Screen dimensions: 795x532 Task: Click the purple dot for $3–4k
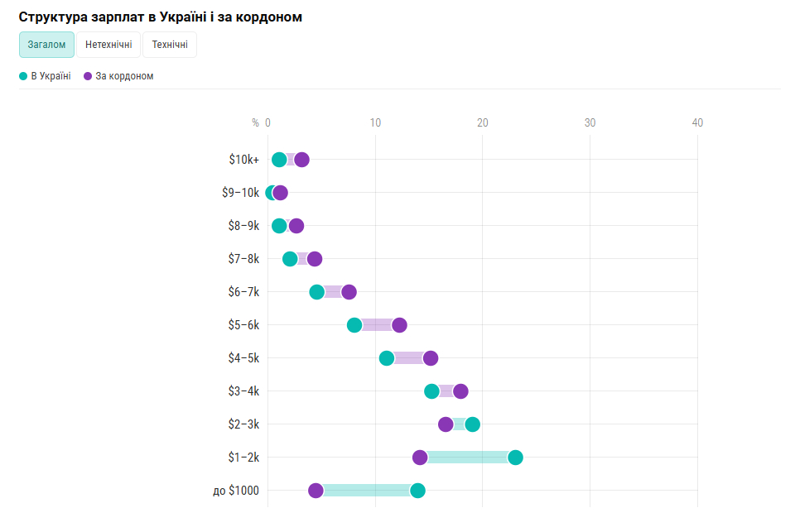[460, 391]
